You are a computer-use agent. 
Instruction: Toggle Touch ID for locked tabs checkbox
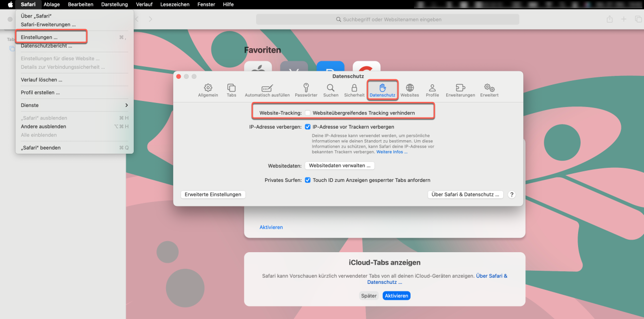tap(308, 180)
